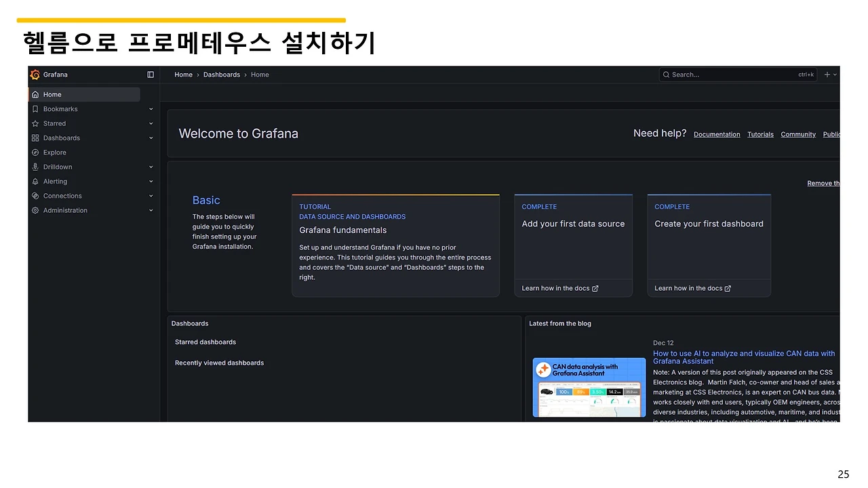Click the Starred star icon in sidebar
This screenshot has width=868, height=488.
pos(35,123)
